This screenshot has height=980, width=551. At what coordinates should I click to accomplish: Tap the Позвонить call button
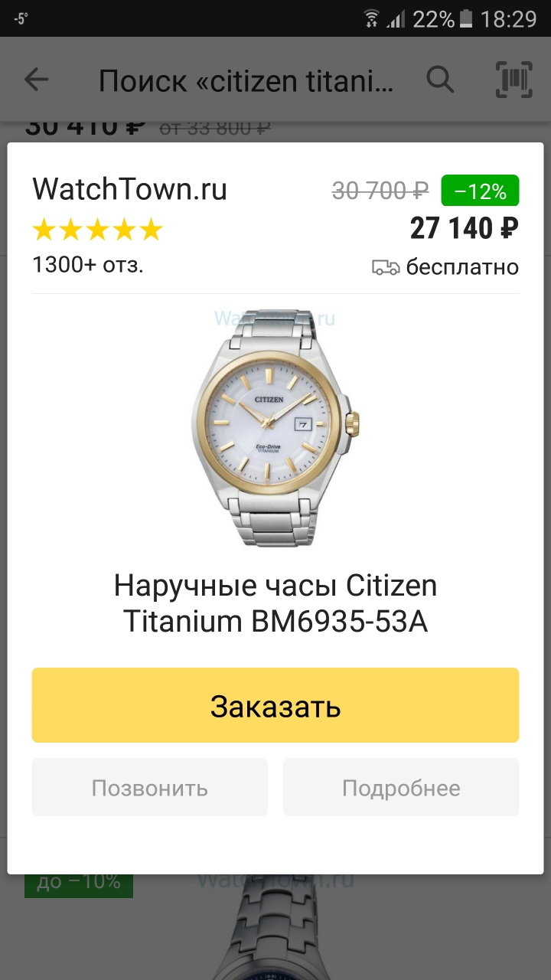coord(150,787)
